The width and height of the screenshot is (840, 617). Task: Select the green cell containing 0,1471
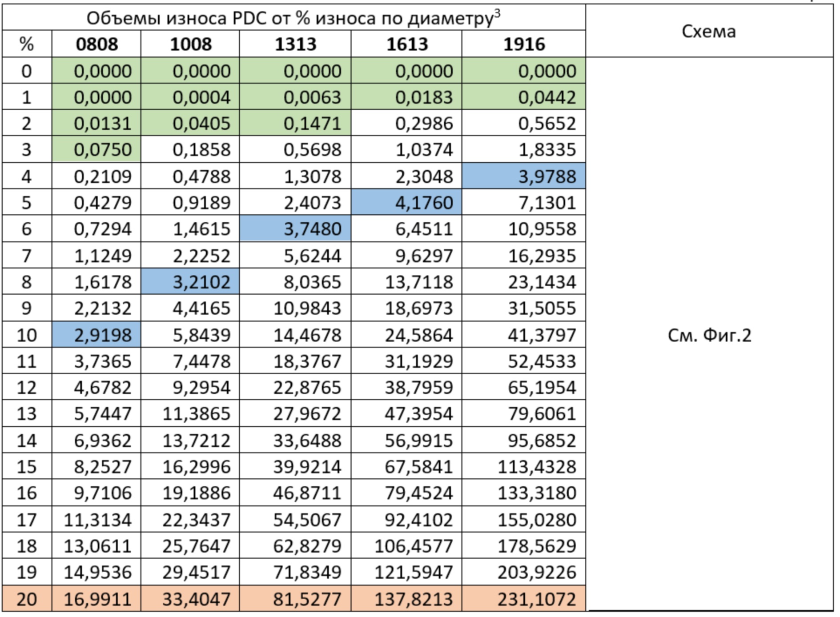click(295, 123)
